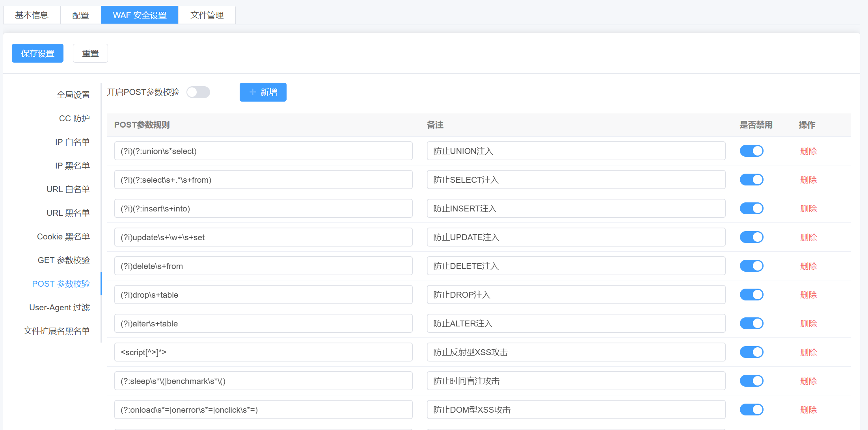Open the 文件管理 tab

click(x=207, y=15)
